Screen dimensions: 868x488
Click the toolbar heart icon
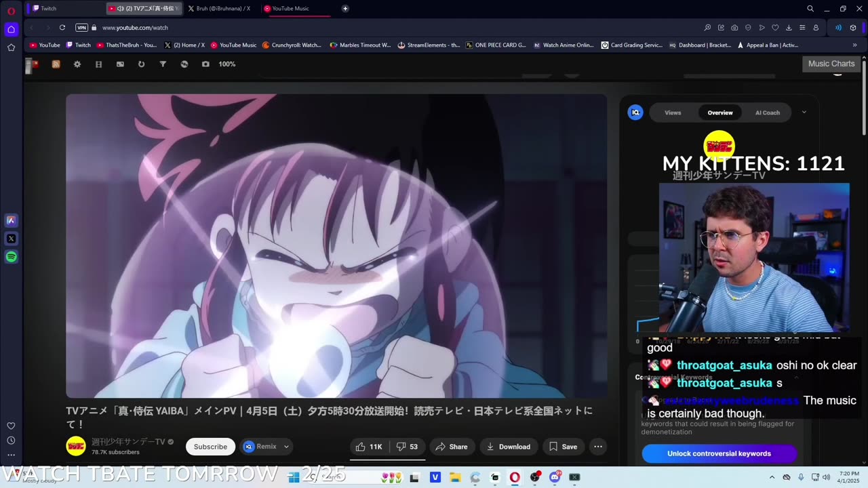775,28
